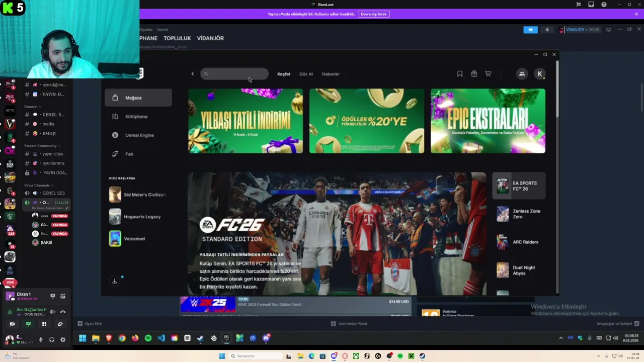The image size is (644, 362).
Task: Open the Epic wishlist bookmark icon
Action: click(460, 74)
